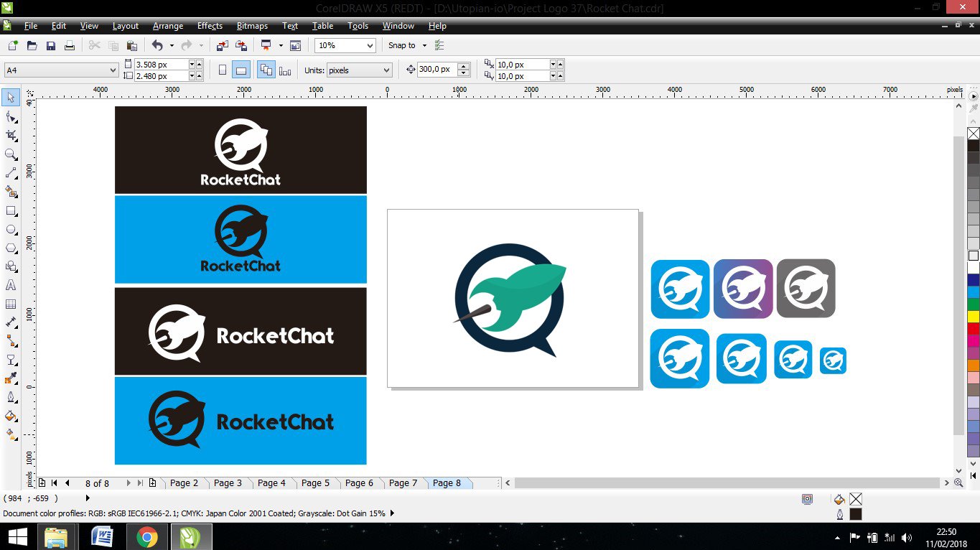Expand the color profiles status arrow
This screenshot has width=980, height=550.
click(x=392, y=513)
